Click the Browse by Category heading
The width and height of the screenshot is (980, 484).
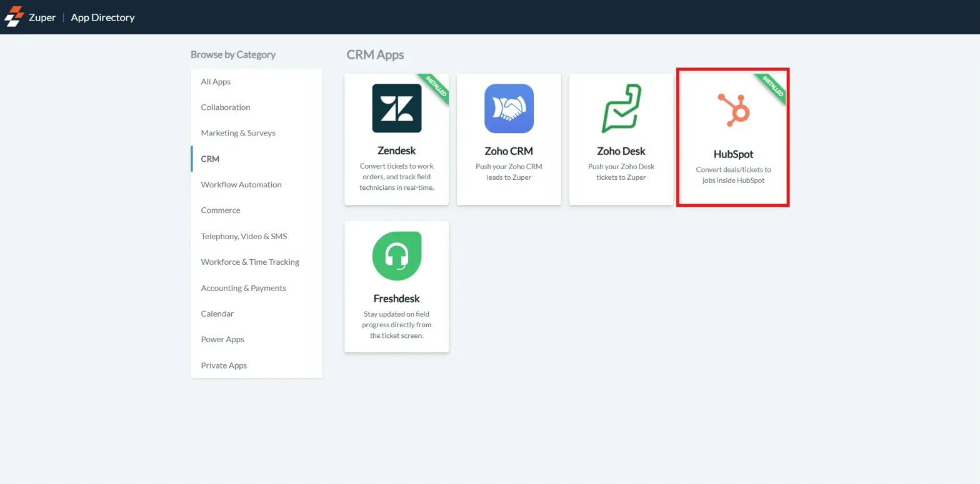point(233,55)
